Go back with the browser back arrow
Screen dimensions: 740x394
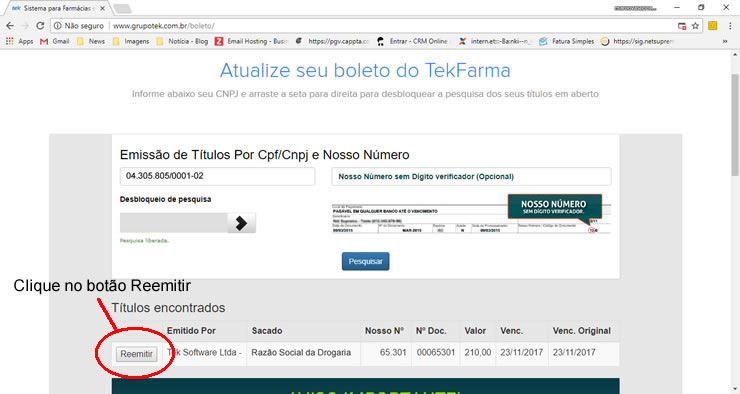10,26
